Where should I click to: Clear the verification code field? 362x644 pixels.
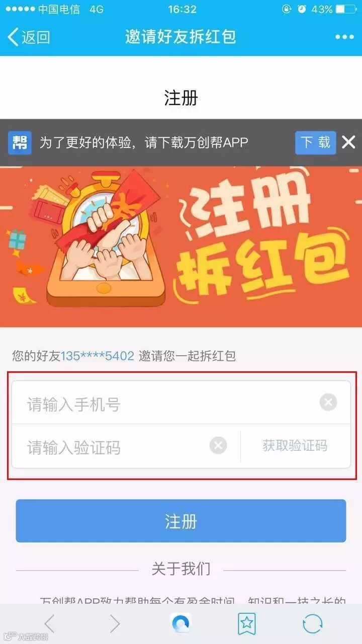[218, 445]
